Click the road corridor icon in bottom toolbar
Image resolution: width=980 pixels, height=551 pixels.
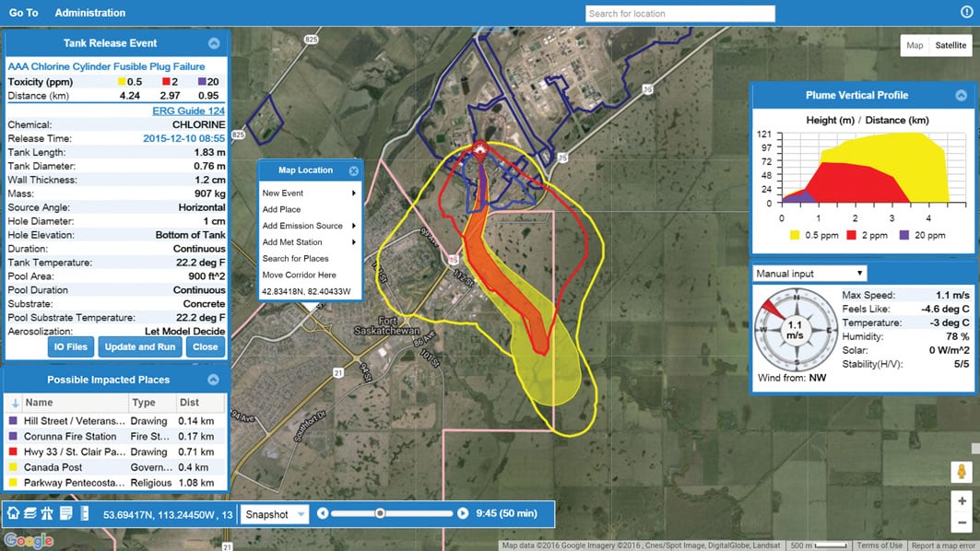tap(47, 513)
